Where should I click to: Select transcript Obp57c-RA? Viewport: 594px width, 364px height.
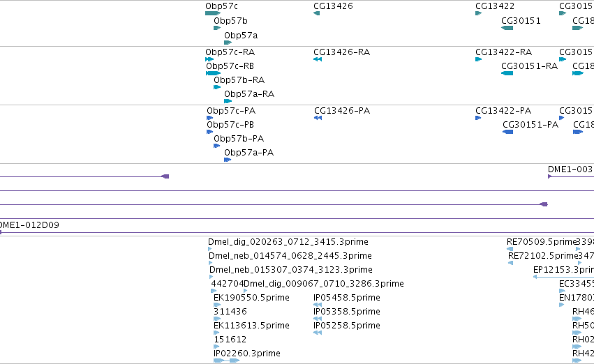point(230,52)
